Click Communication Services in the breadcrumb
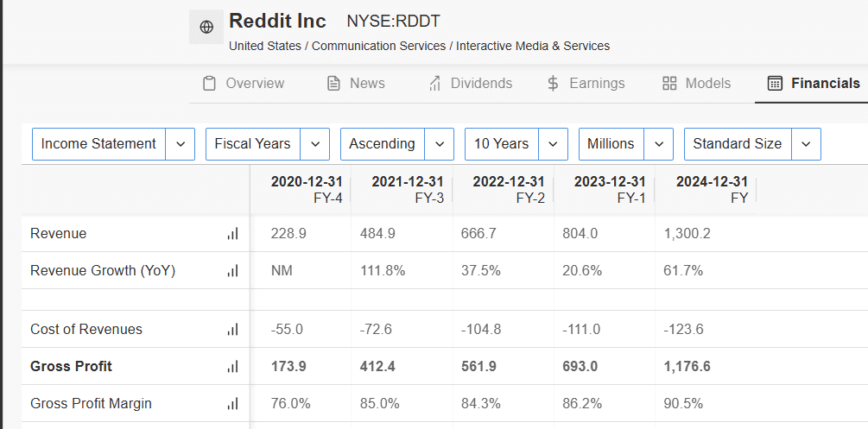Screen dimensions: 868x429 click(x=378, y=46)
